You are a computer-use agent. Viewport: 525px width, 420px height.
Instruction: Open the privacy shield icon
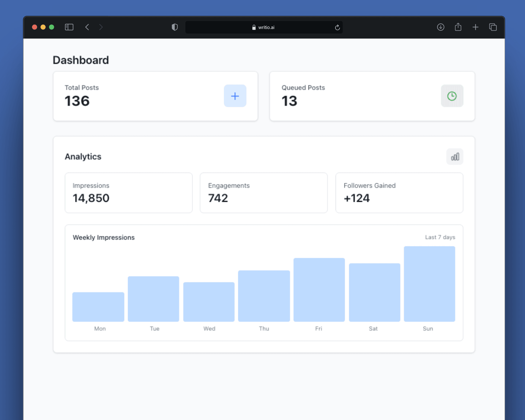tap(174, 27)
